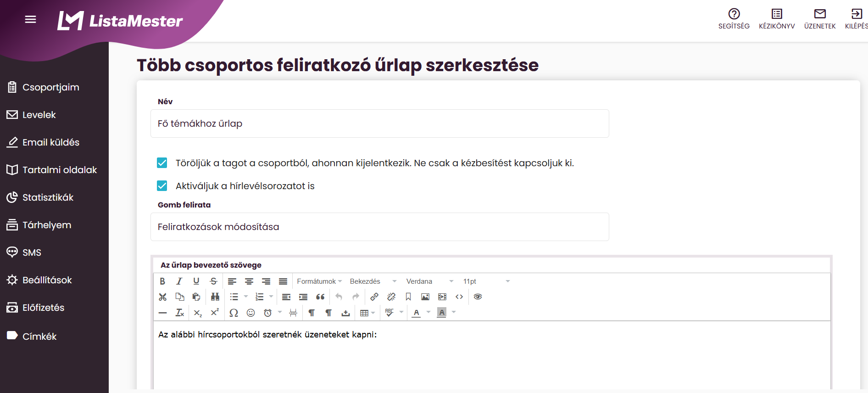Open the Kézikönyv manual

[x=777, y=19]
